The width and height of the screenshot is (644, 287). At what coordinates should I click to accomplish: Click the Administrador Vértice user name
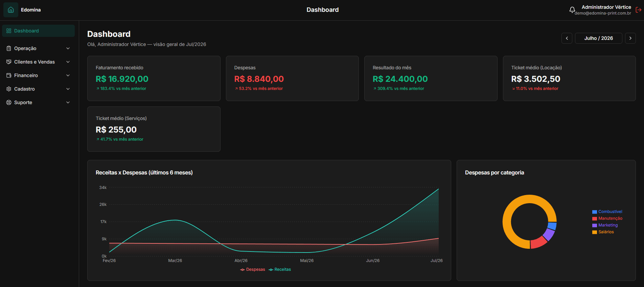606,7
